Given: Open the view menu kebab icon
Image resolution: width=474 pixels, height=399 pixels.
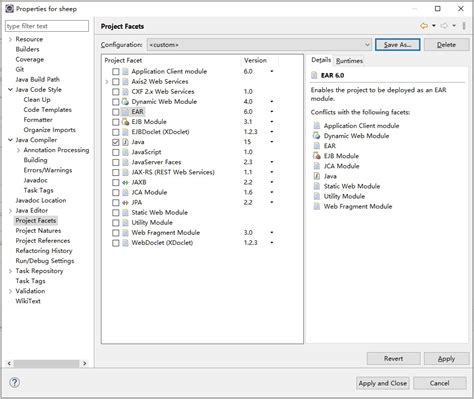Looking at the screenshot, I should [x=464, y=26].
